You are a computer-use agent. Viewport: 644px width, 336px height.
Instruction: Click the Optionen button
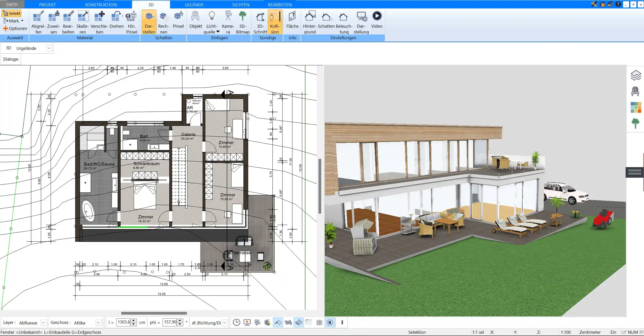15,28
